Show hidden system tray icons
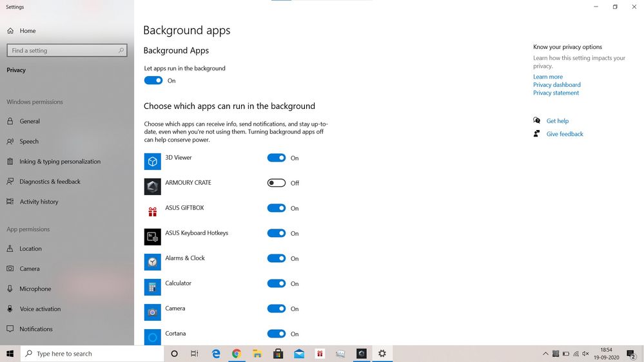The width and height of the screenshot is (644, 362). click(545, 354)
